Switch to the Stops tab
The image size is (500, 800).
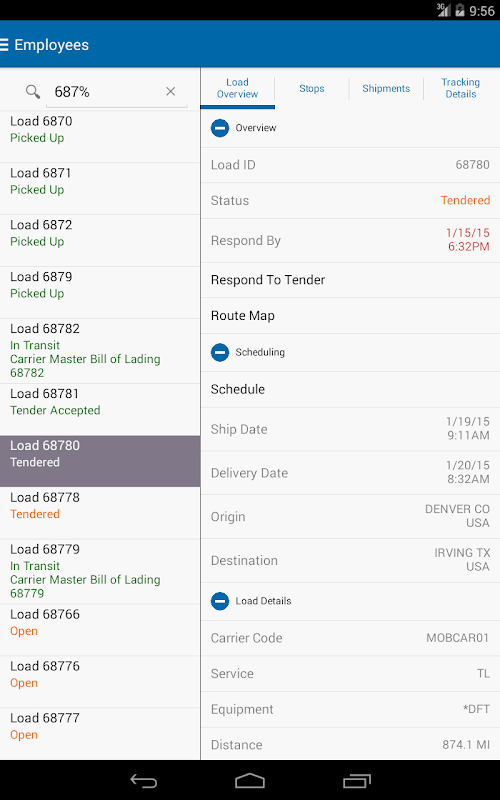tap(312, 88)
